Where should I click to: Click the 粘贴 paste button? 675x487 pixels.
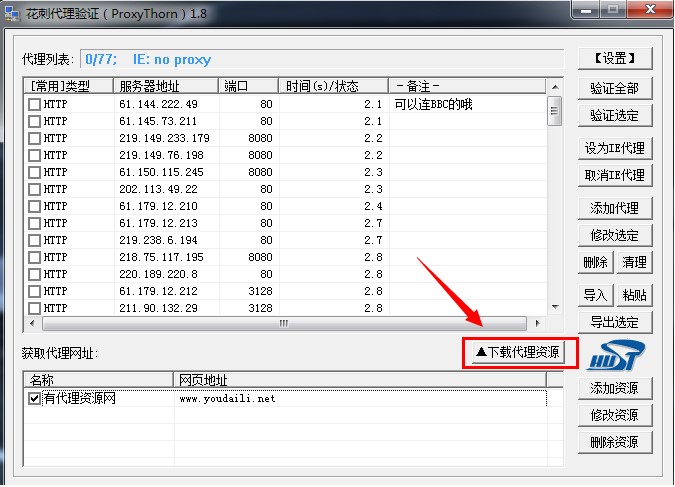635,295
